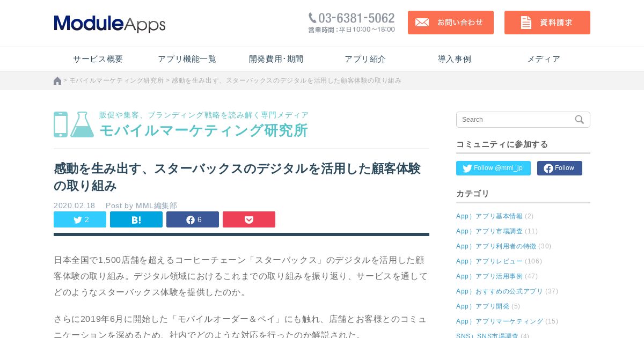Click article paragraph starting 日本全国で1,500店舗
This screenshot has height=338, width=644.
click(241, 276)
